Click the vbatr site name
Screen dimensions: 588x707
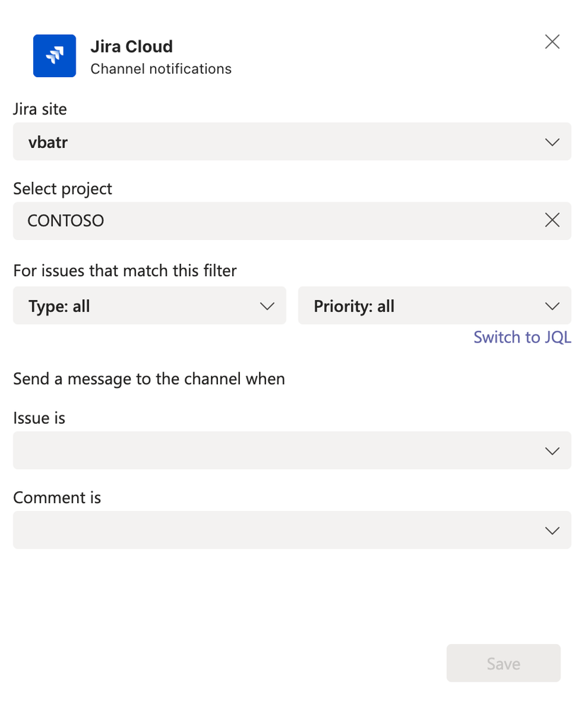coord(47,142)
